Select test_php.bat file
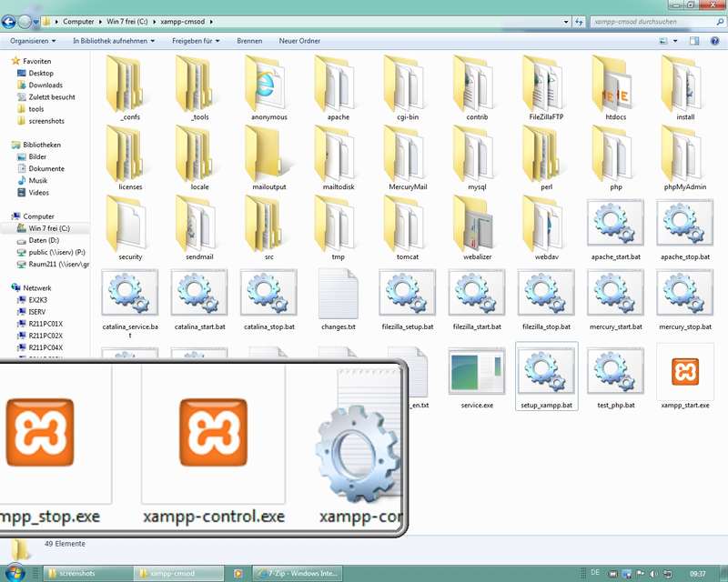The width and height of the screenshot is (728, 582). tap(616, 376)
